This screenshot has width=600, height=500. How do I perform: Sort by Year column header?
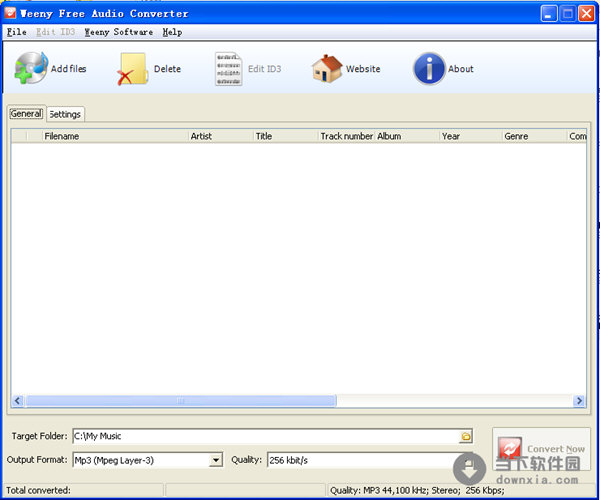471,136
